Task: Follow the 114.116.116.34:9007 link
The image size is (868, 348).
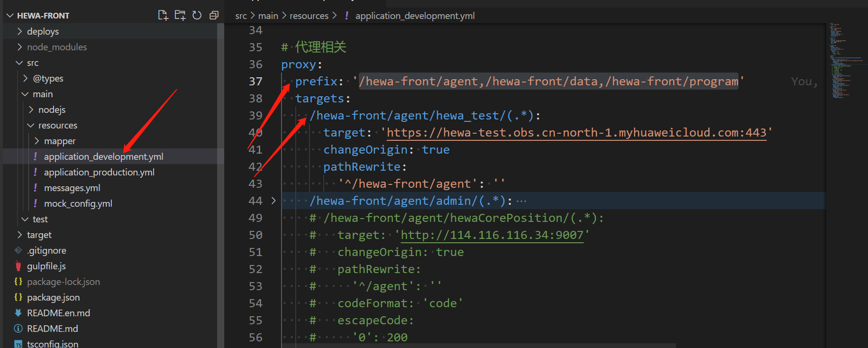Action: tap(492, 235)
